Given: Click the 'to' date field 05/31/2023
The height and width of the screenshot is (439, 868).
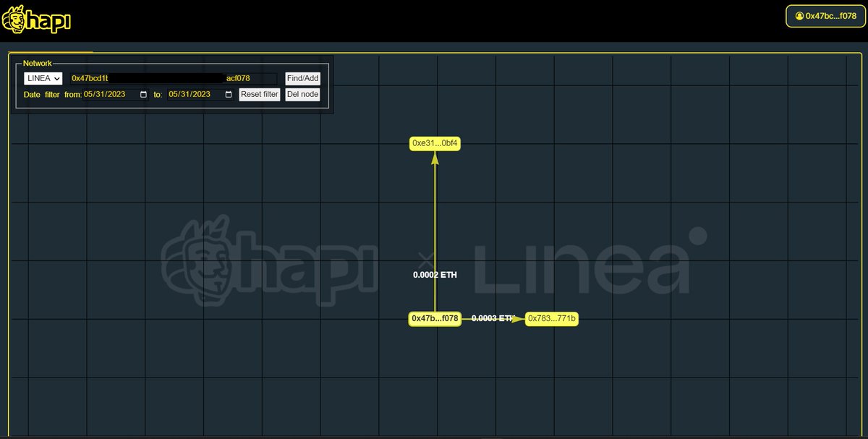Looking at the screenshot, I should click(201, 94).
